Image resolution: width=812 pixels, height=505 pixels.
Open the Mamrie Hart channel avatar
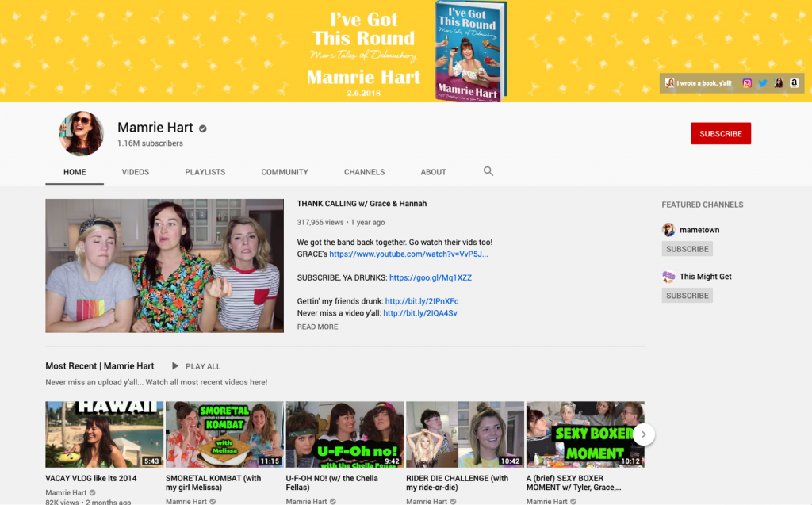[x=81, y=133]
